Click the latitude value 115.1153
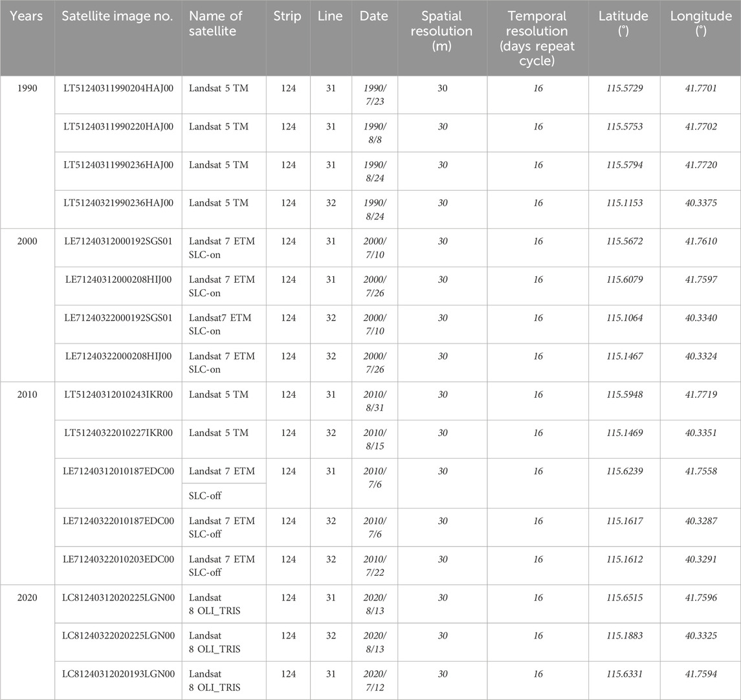This screenshot has height=700, width=741. pyautogui.click(x=625, y=203)
